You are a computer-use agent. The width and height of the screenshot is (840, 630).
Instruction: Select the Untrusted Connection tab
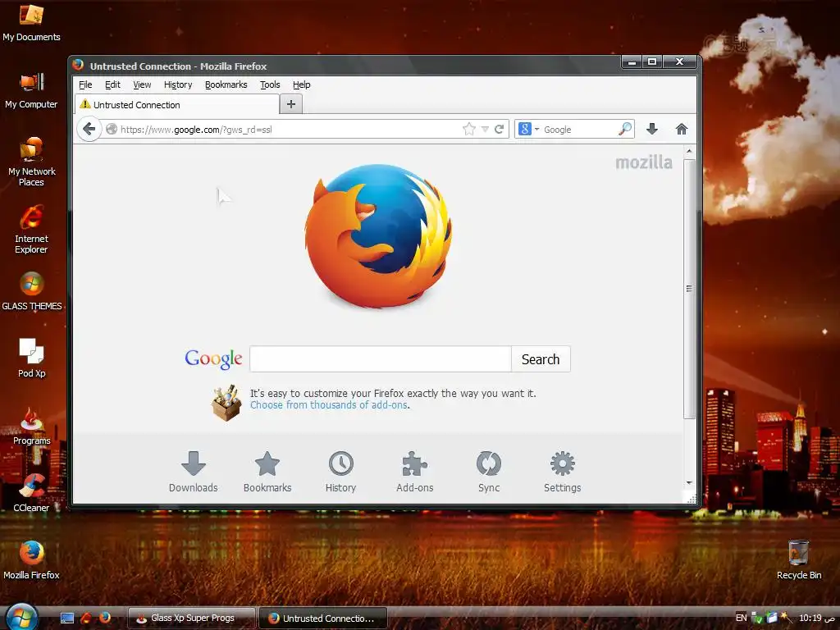(177, 104)
